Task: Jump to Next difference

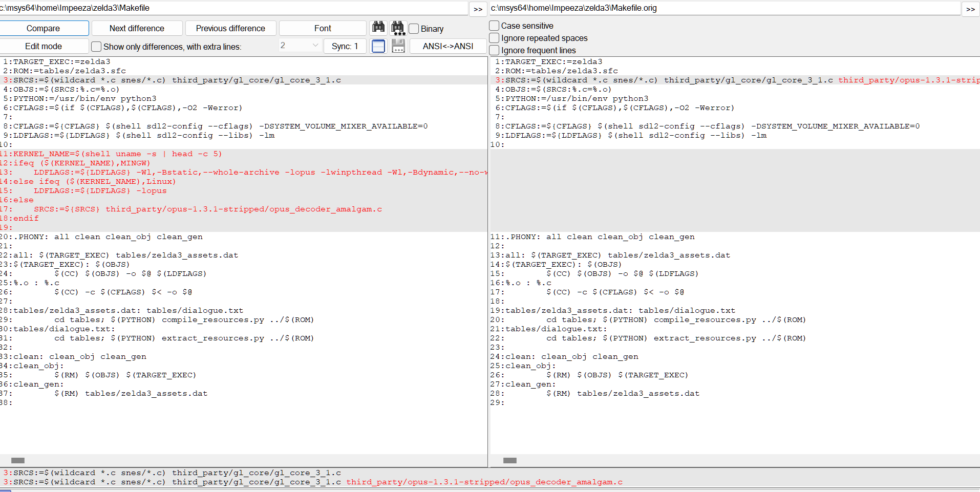Action: (x=137, y=28)
